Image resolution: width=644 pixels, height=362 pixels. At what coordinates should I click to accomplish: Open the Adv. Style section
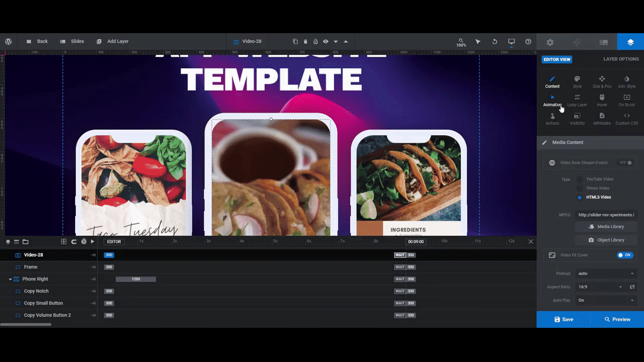pos(626,82)
